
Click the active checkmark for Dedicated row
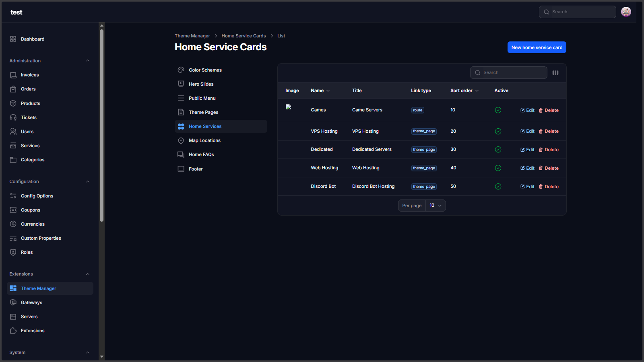pyautogui.click(x=498, y=150)
